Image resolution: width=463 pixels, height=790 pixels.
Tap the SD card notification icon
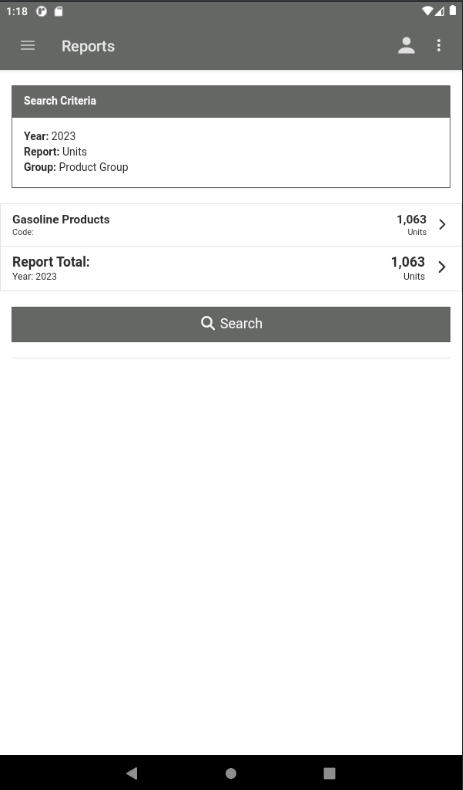[58, 11]
